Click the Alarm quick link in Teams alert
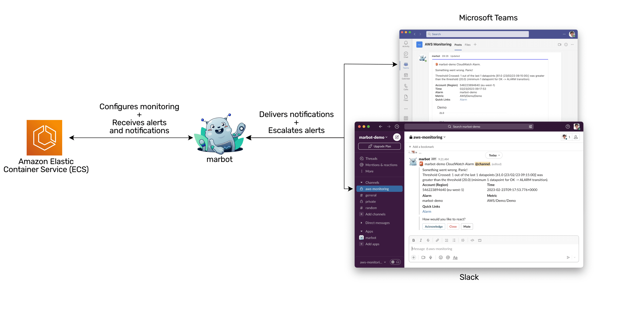Screen dimensions: 644x311 463,100
